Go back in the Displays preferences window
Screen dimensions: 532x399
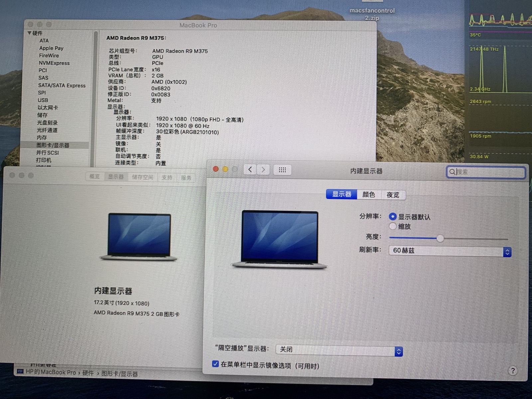click(250, 170)
